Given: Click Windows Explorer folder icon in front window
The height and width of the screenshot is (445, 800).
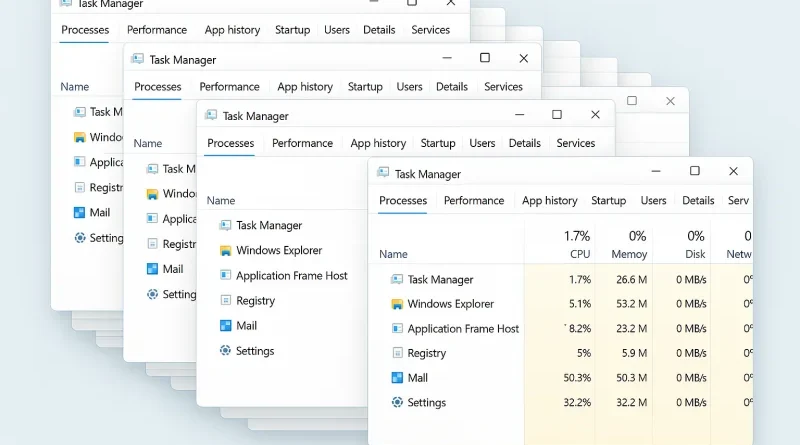Looking at the screenshot, I should 396,304.
